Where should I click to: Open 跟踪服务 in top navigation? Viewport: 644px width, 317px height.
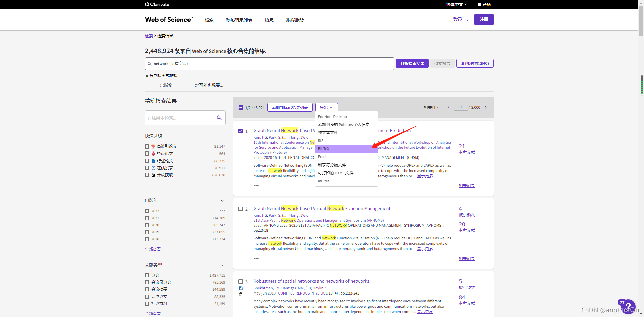(295, 20)
